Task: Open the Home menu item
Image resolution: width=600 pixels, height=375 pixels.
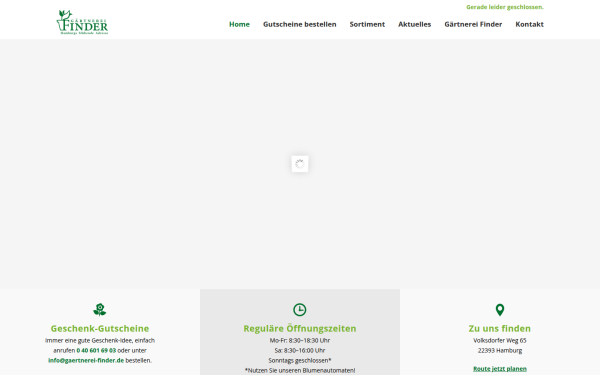Action: click(x=239, y=24)
